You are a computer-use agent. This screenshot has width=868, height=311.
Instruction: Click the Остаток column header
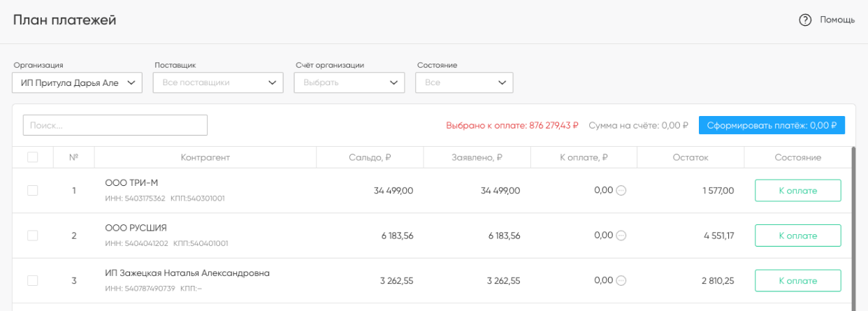[690, 157]
